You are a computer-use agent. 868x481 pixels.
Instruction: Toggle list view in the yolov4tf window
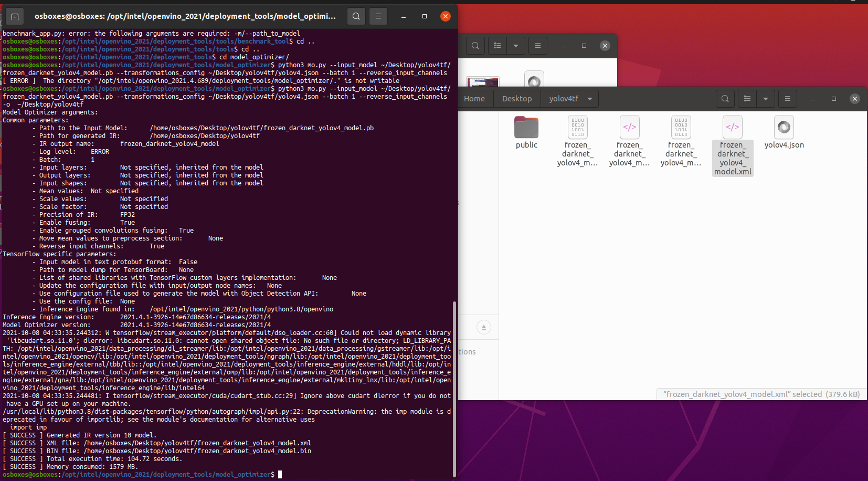click(747, 98)
